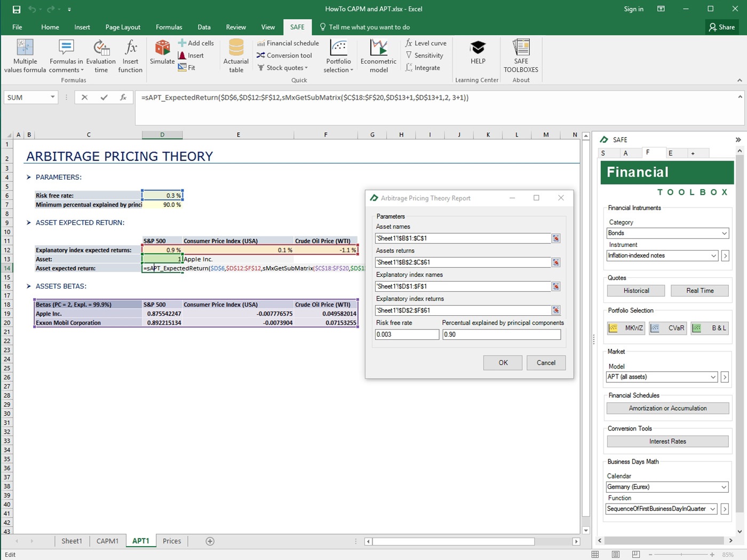Open the Model APT dropdown
Screen dimensions: 747x560
pyautogui.click(x=713, y=377)
